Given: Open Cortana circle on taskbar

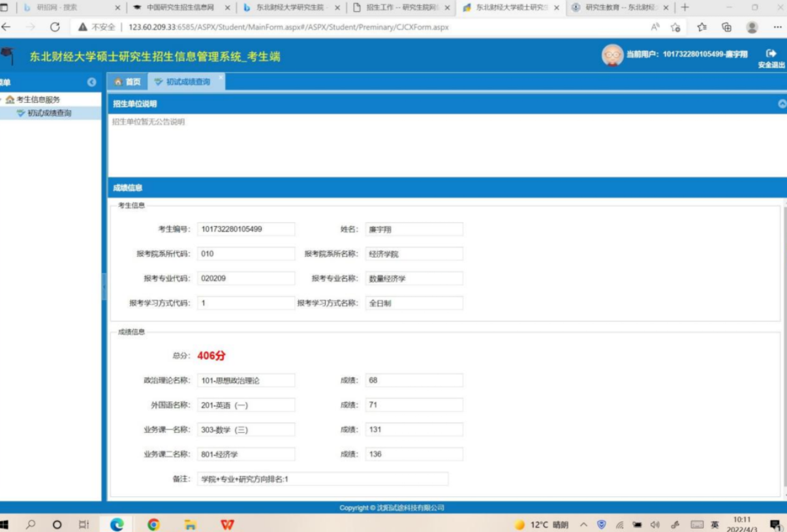Looking at the screenshot, I should tap(57, 524).
